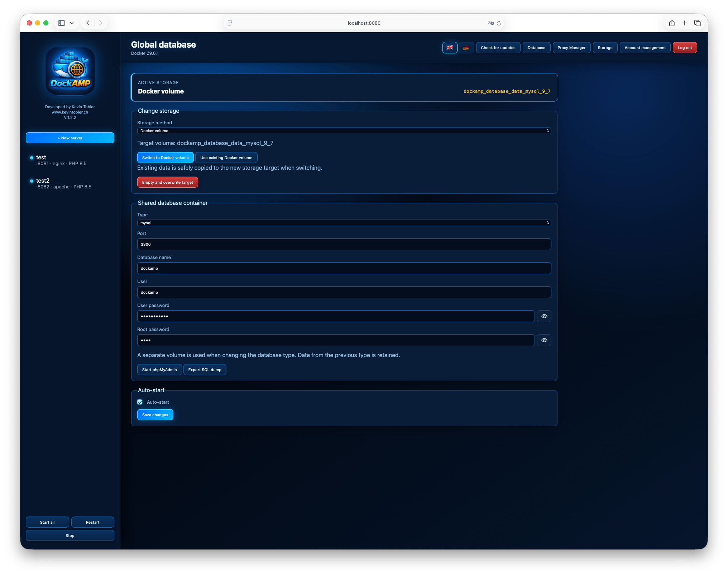Click Restart button
Image resolution: width=728 pixels, height=576 pixels.
(92, 522)
